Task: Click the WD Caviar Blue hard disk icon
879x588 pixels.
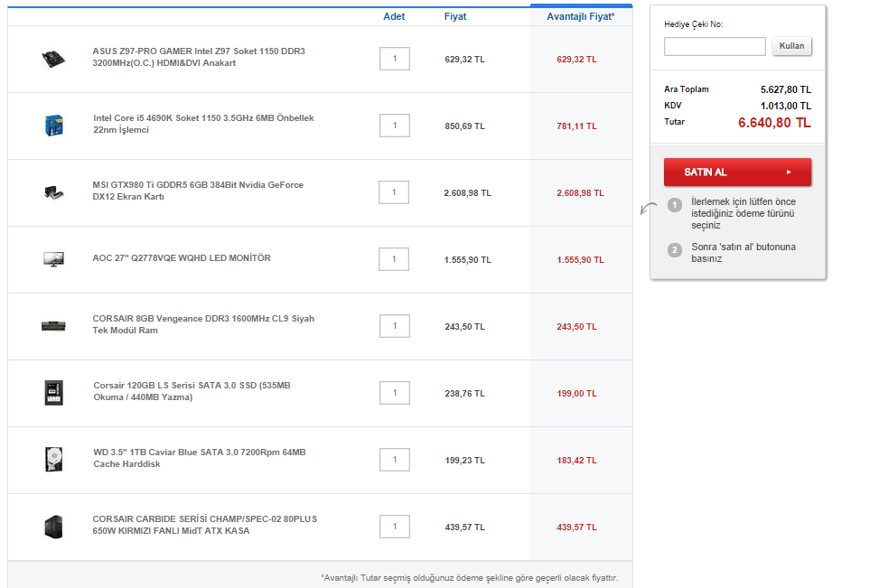Action: tap(54, 459)
